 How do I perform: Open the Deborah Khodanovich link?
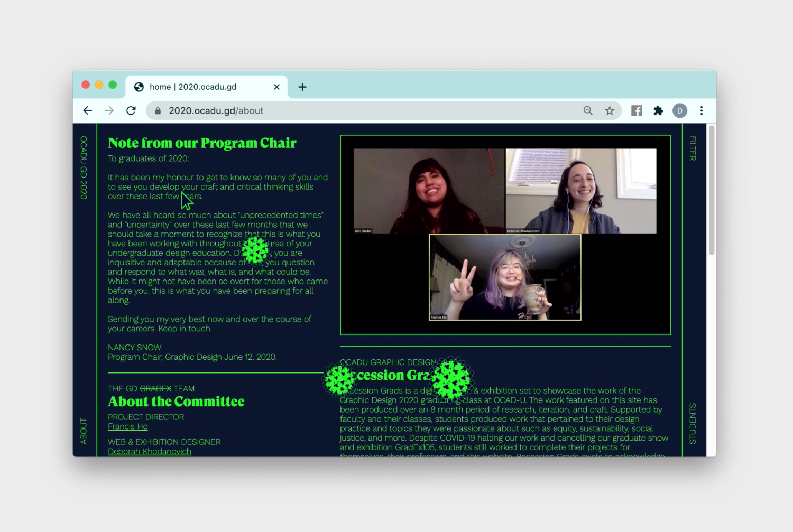(150, 451)
